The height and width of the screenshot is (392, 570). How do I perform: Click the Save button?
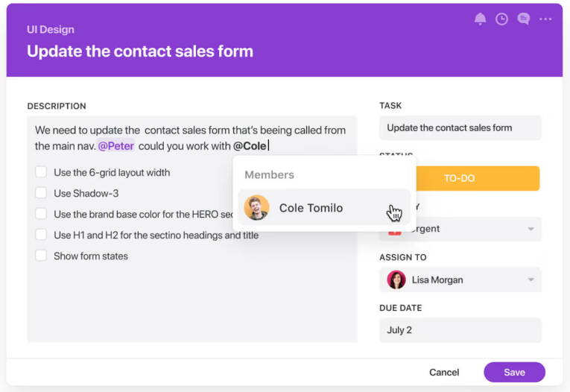[x=514, y=372]
